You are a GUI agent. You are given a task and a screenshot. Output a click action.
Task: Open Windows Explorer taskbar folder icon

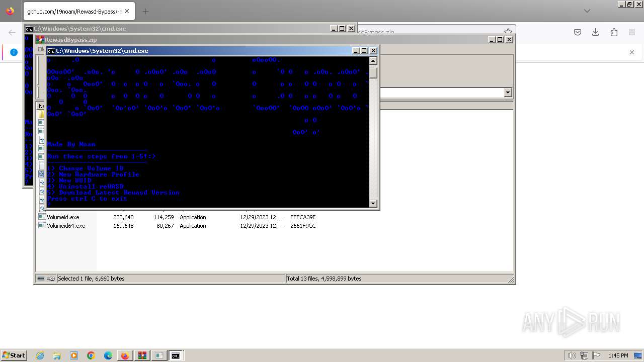(x=57, y=355)
